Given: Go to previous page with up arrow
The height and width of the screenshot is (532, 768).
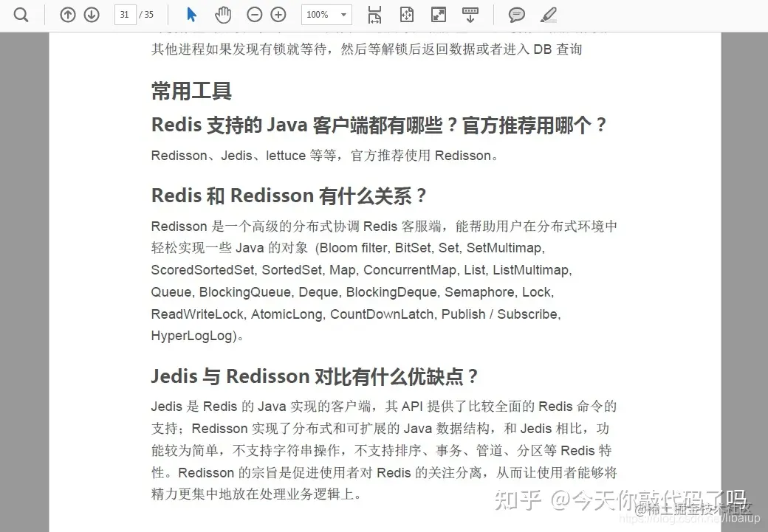Looking at the screenshot, I should click(x=68, y=15).
